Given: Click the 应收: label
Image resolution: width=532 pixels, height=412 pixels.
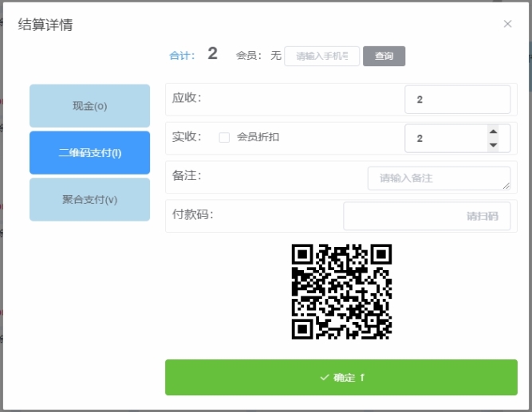Looking at the screenshot, I should 187,98.
